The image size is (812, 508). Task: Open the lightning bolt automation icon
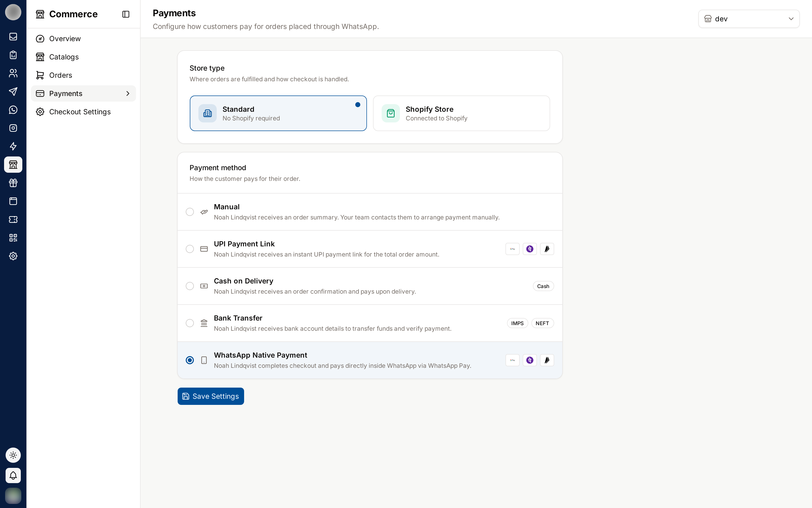[x=13, y=147]
